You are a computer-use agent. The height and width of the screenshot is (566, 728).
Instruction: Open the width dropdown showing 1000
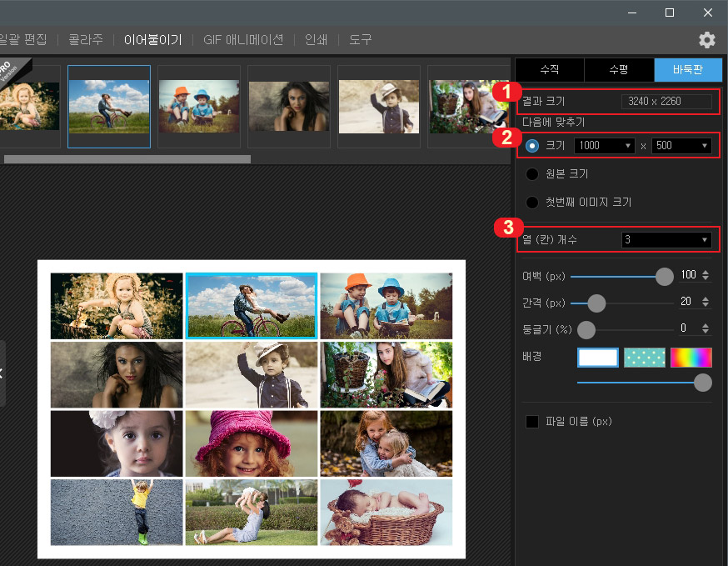605,146
